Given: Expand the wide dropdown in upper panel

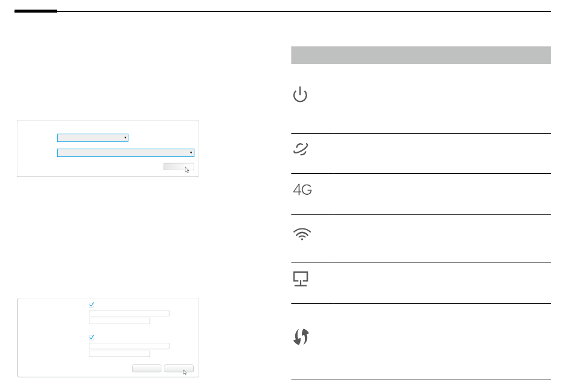Looking at the screenshot, I should [x=125, y=153].
